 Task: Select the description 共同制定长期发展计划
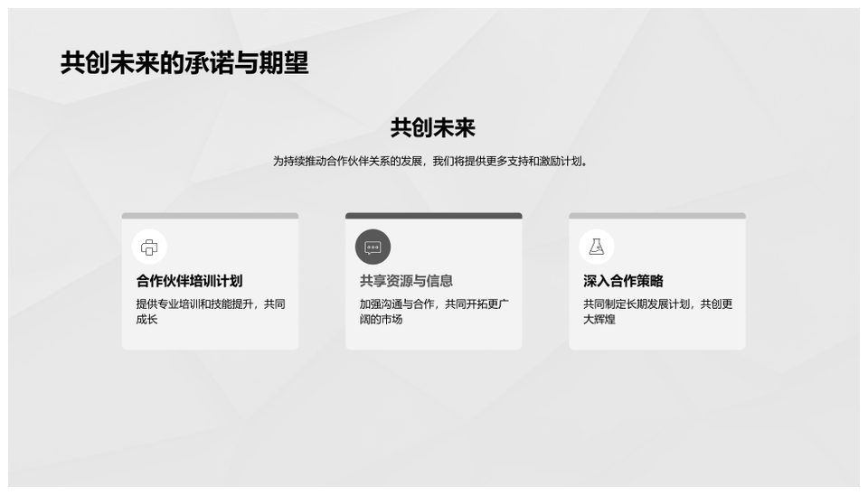[657, 304]
